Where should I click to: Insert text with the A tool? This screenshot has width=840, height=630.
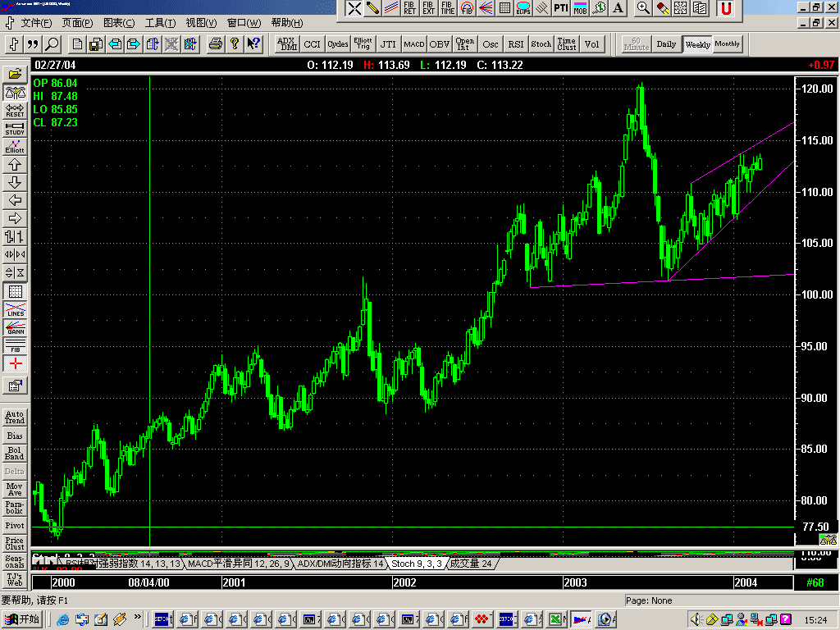click(618, 8)
